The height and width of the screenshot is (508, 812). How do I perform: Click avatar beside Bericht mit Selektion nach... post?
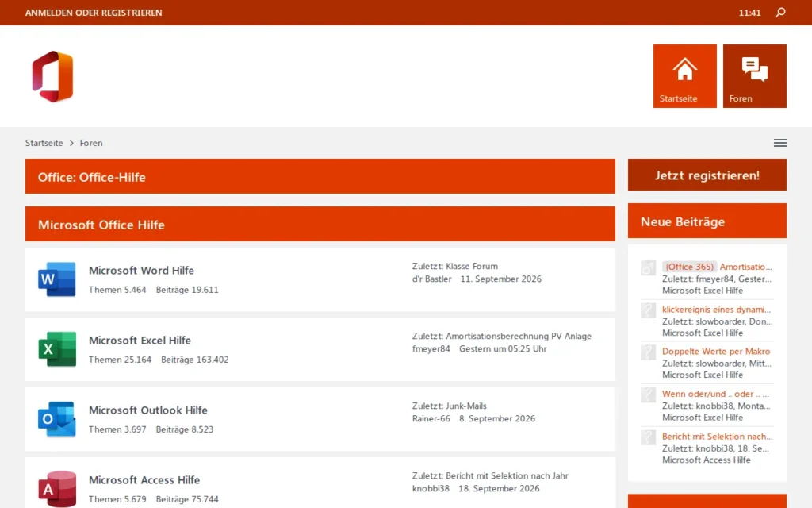pos(649,437)
